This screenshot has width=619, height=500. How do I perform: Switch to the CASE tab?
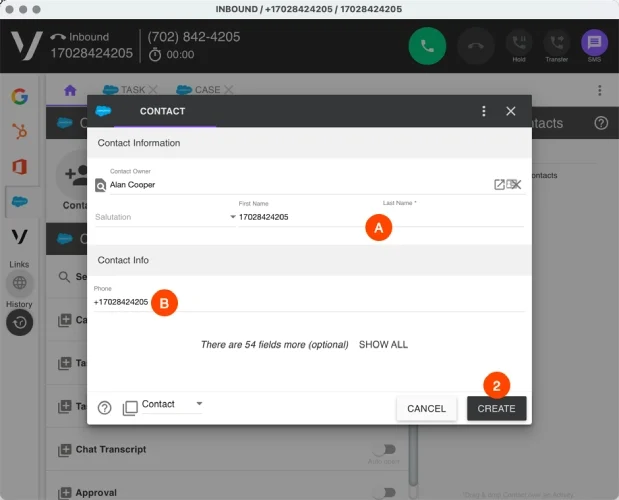[x=199, y=90]
